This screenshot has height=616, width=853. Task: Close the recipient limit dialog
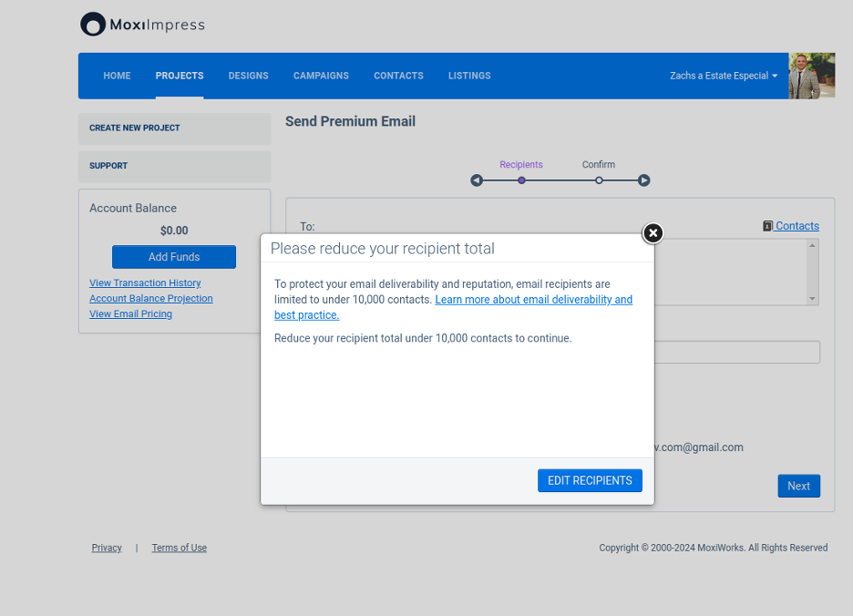click(653, 233)
